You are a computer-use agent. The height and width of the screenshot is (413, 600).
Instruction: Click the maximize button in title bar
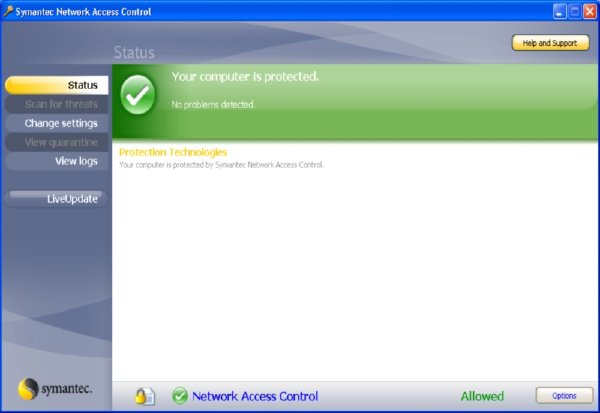tap(574, 11)
